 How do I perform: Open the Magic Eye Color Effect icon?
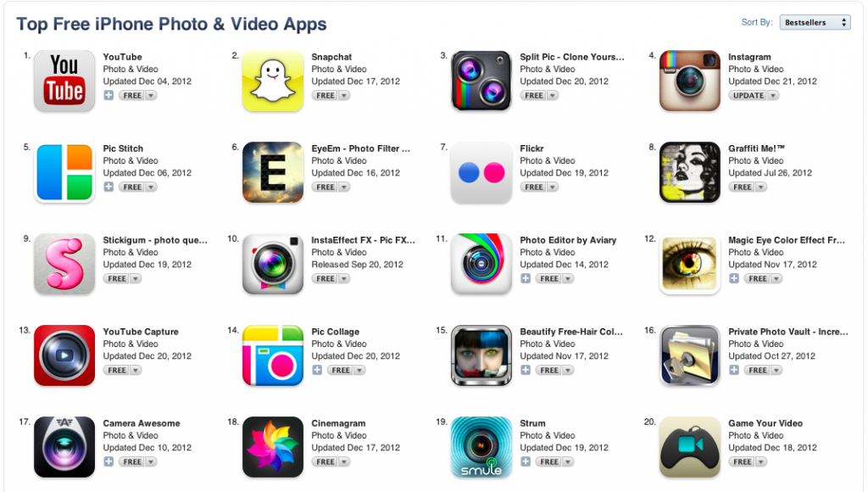point(690,264)
